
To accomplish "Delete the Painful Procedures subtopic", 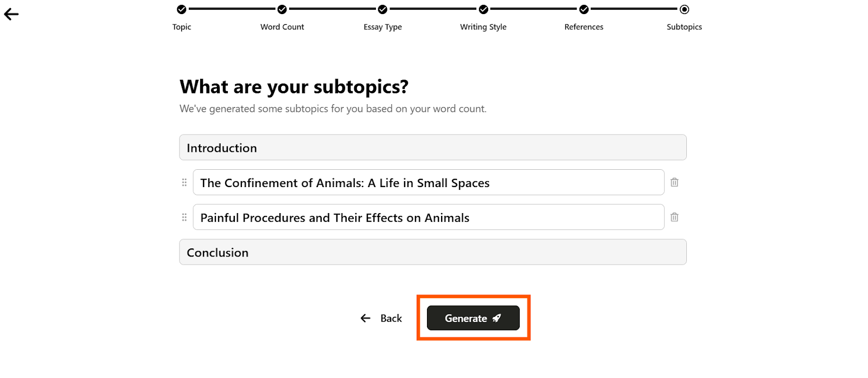I will (x=674, y=217).
